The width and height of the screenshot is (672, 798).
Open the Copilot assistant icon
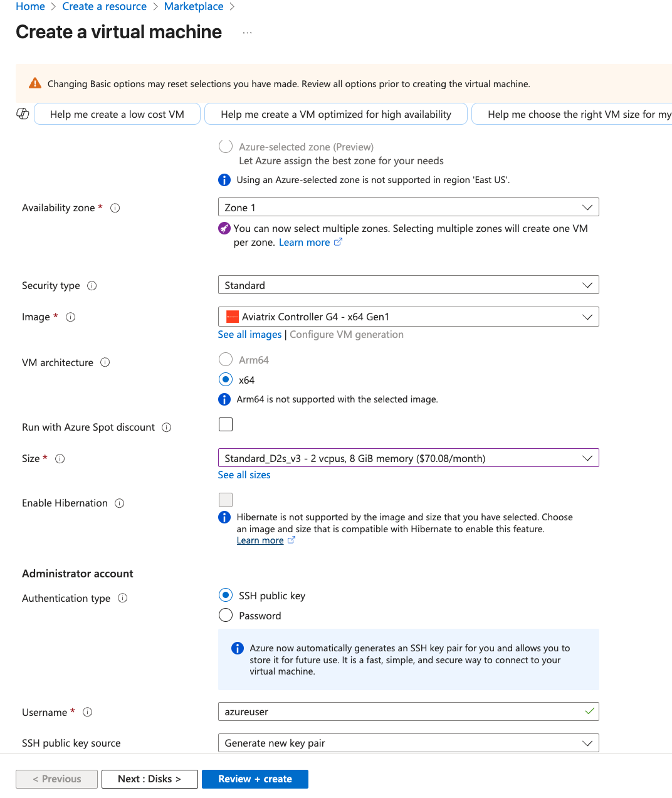pyautogui.click(x=23, y=113)
